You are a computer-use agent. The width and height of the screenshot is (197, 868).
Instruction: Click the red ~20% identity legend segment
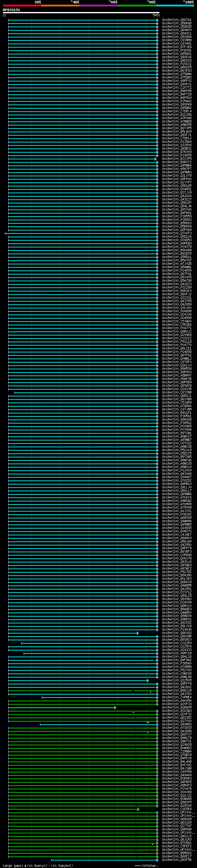[22, 6]
